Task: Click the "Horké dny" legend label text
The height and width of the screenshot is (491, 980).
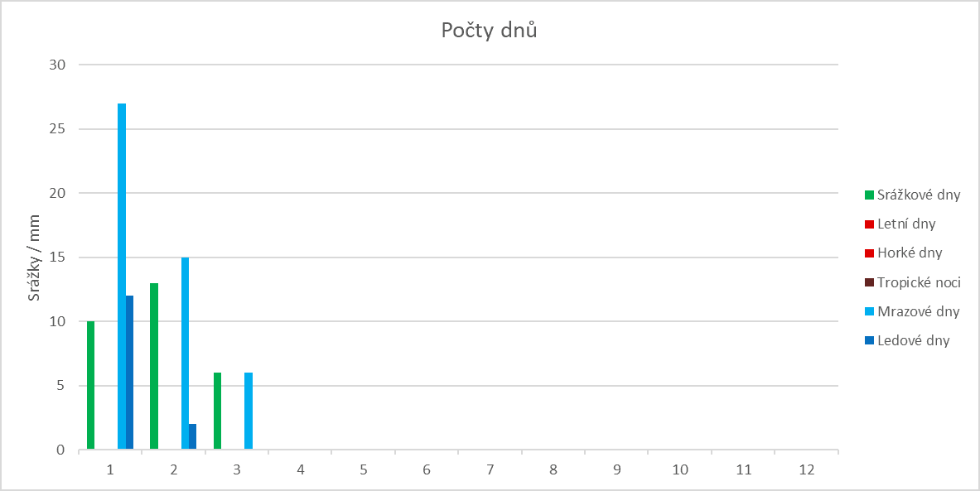Action: pyautogui.click(x=910, y=253)
